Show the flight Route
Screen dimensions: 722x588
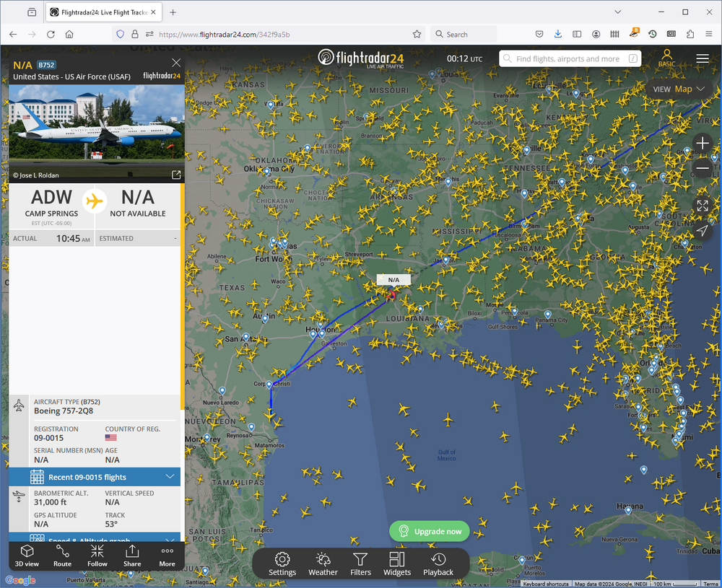[62, 556]
